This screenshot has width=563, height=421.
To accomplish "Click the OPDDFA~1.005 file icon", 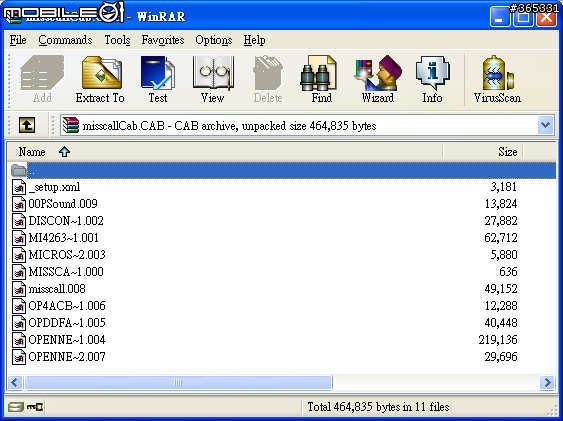I will pos(19,323).
